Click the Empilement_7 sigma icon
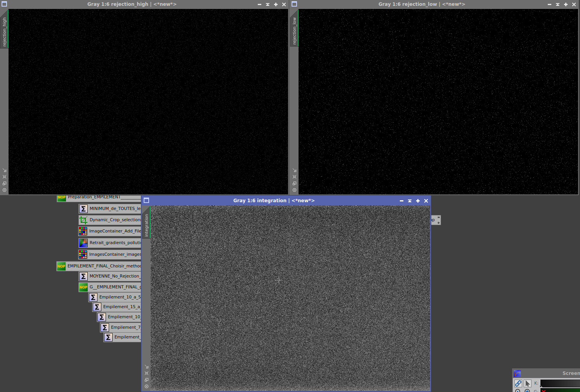The width and height of the screenshot is (580, 392). tap(105, 327)
